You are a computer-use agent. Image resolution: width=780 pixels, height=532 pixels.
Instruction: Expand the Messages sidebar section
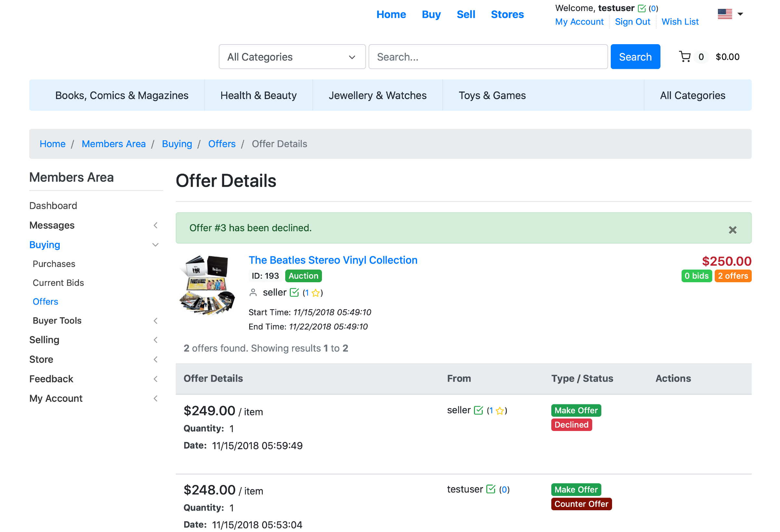pyautogui.click(x=155, y=225)
